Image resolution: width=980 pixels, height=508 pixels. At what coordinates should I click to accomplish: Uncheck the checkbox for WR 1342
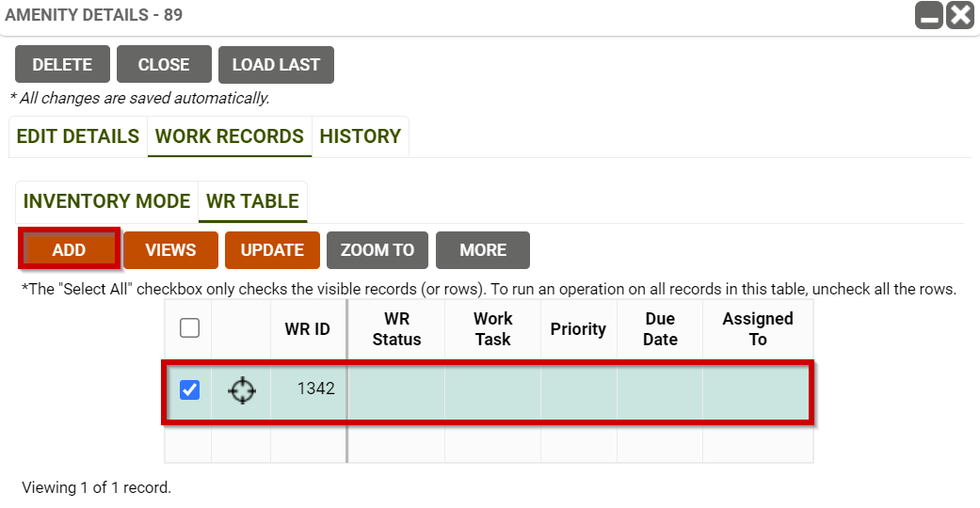click(189, 389)
